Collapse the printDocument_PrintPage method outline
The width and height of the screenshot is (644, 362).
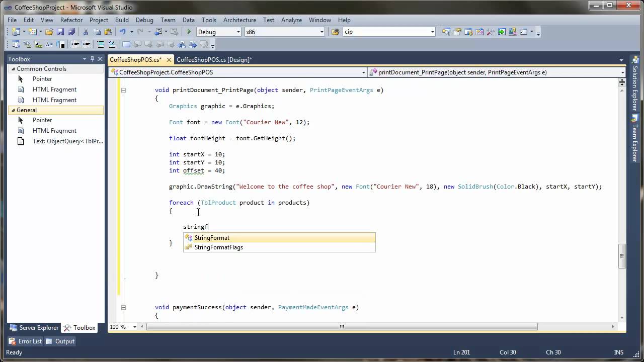click(123, 90)
